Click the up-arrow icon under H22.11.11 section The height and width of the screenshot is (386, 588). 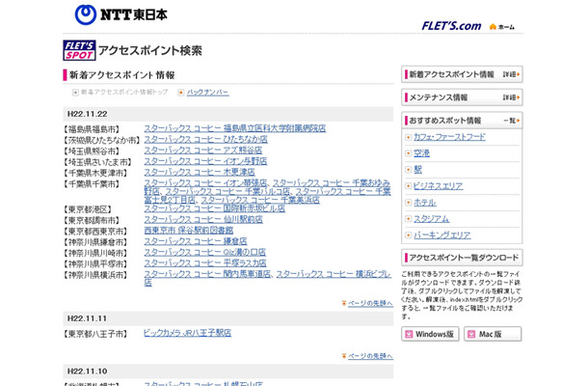(344, 356)
